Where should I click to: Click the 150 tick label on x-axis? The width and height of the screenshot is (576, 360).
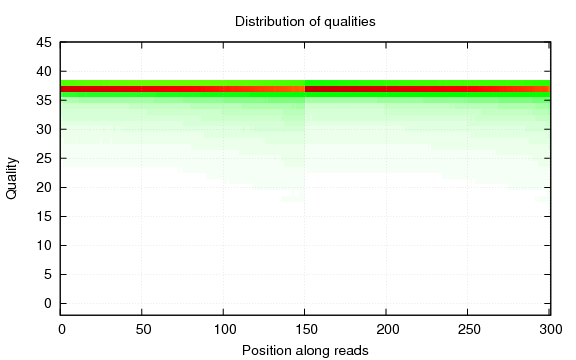click(x=306, y=330)
